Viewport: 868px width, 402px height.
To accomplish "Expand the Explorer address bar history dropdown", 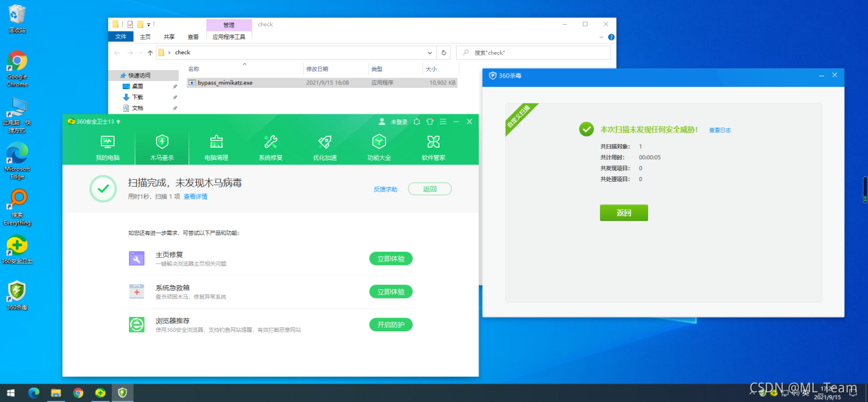I will point(431,52).
